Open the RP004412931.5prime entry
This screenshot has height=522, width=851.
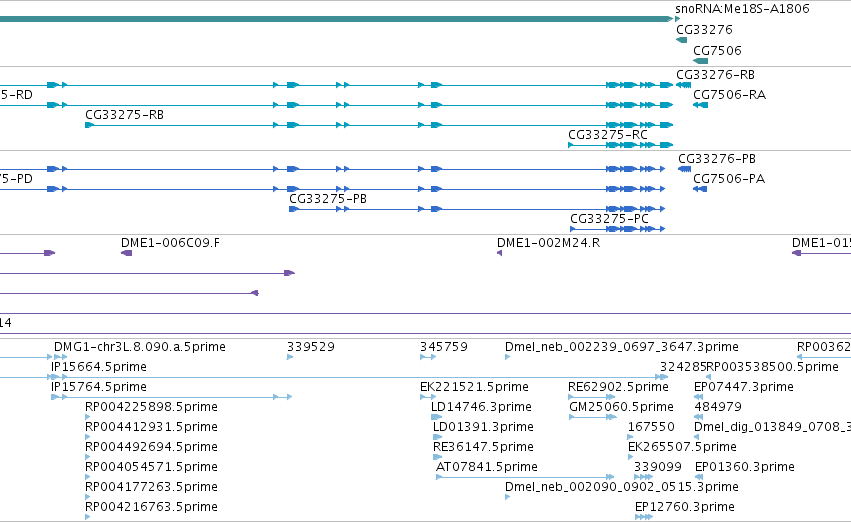click(x=151, y=427)
